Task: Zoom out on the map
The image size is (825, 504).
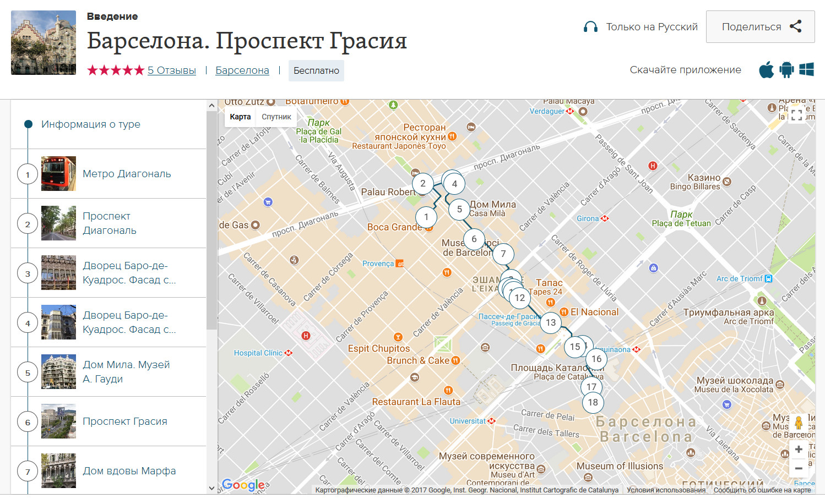Action: [x=799, y=468]
